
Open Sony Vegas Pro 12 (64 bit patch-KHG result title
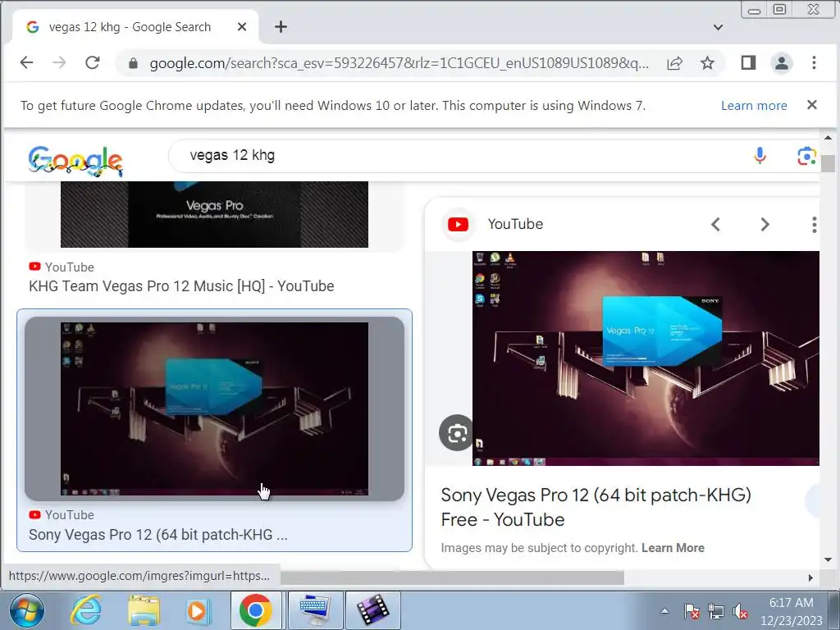(158, 535)
